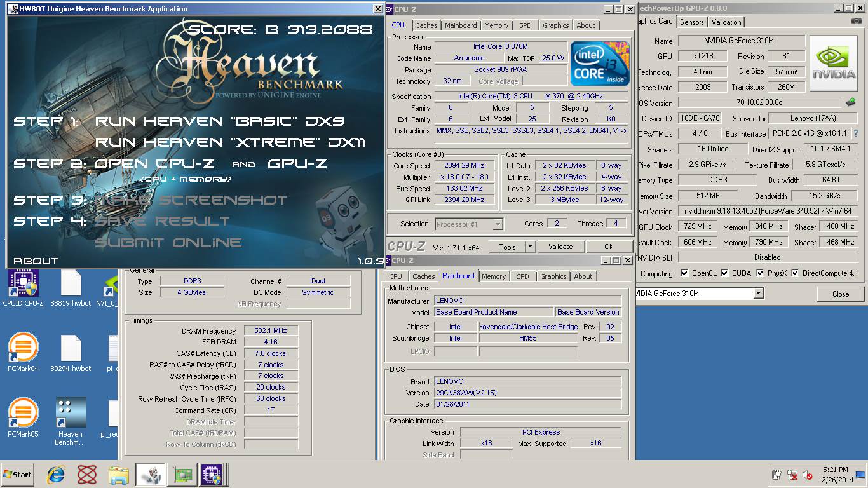The width and height of the screenshot is (868, 488).
Task: Click the Show desktop monitor tray icon
Action: pyautogui.click(x=860, y=475)
